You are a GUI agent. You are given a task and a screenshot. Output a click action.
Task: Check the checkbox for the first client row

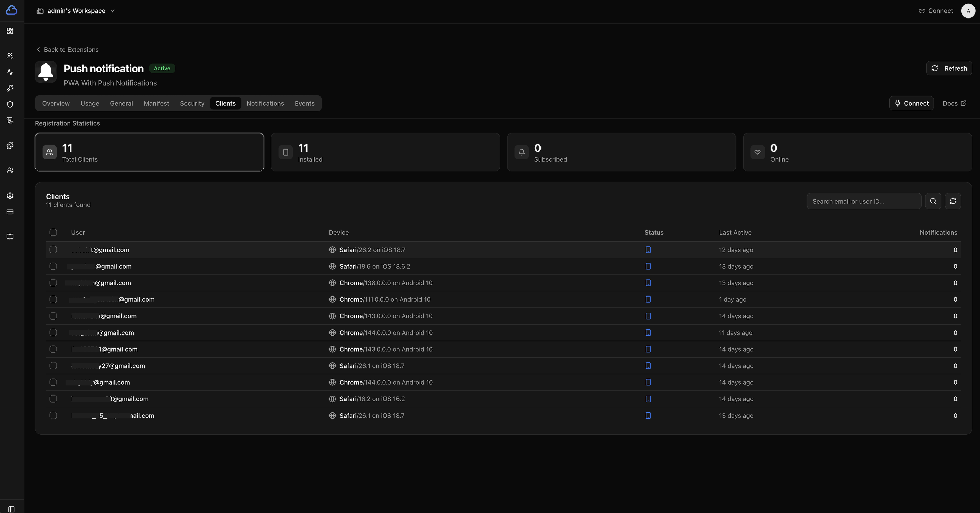53,250
